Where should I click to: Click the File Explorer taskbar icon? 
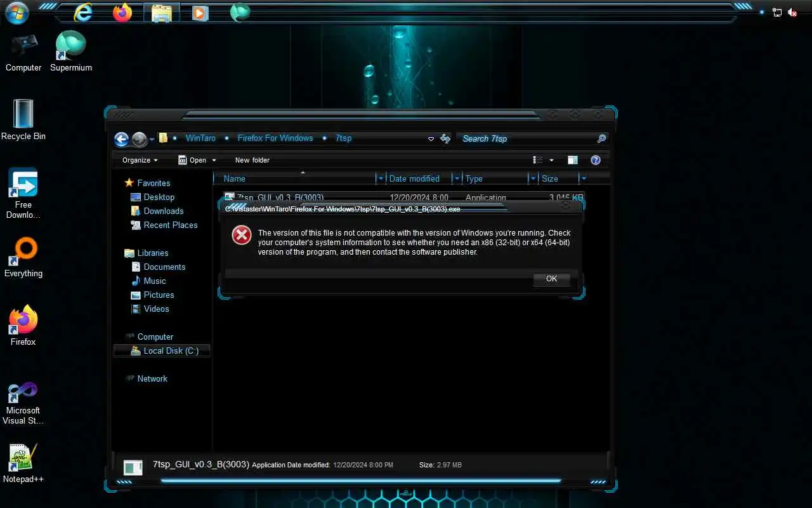point(161,12)
